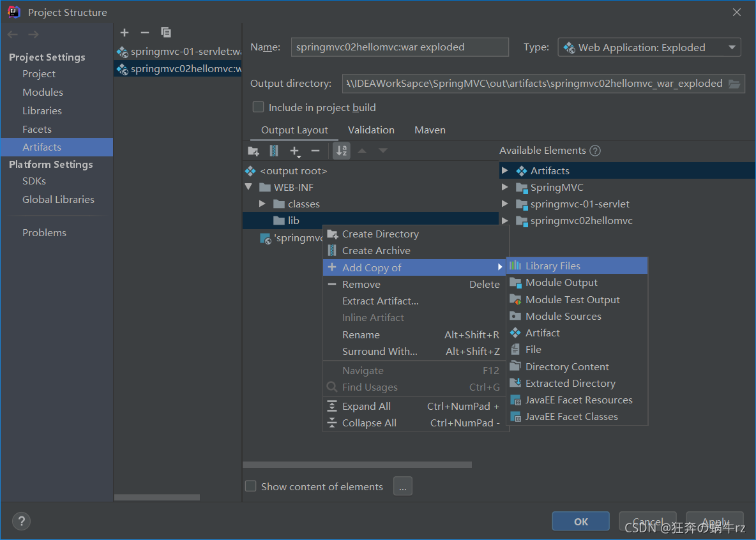Open the Problems section
Screen dimensions: 756x540
(x=44, y=232)
